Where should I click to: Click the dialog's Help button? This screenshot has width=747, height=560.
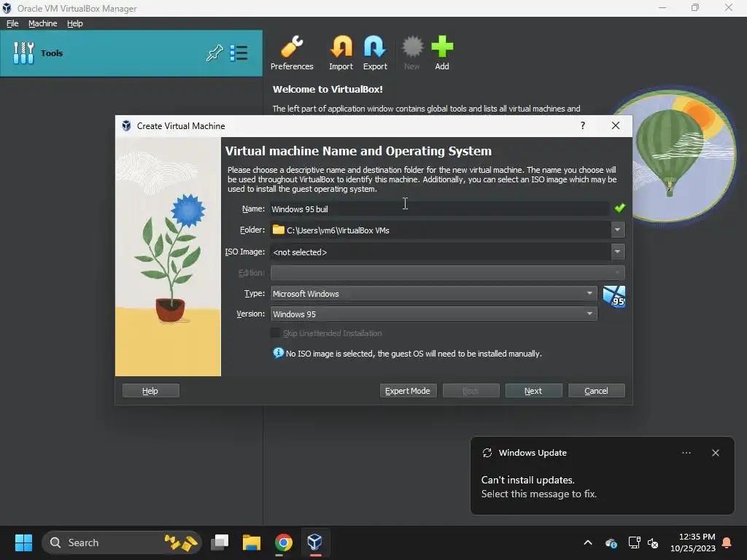[150, 391]
